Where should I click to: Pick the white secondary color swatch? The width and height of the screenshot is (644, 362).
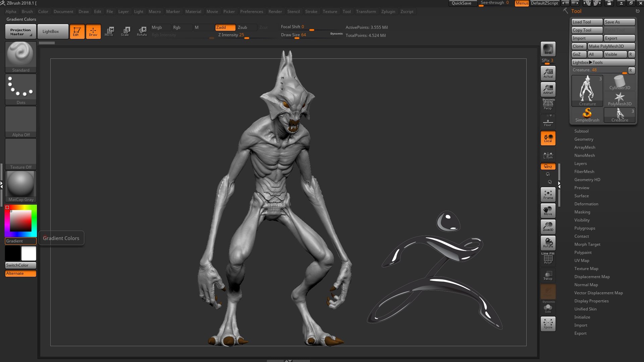pos(29,253)
